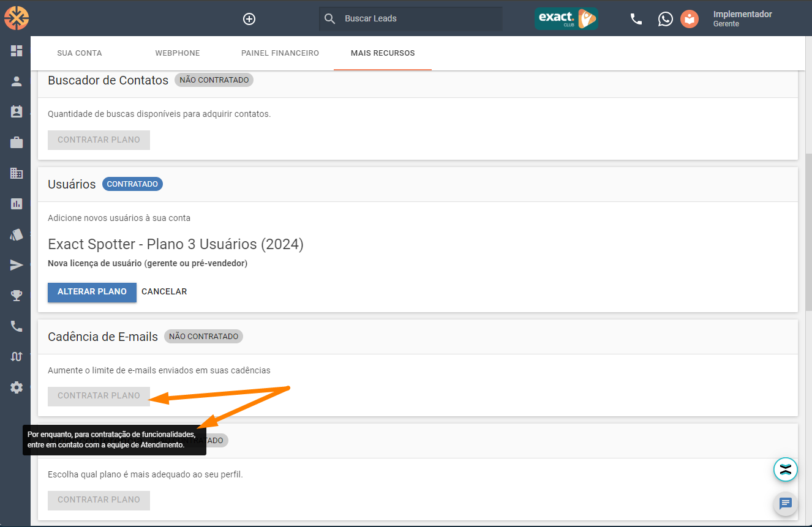Click 'Nova licença de usuário' bold text
This screenshot has height=527, width=812.
pyautogui.click(x=148, y=263)
